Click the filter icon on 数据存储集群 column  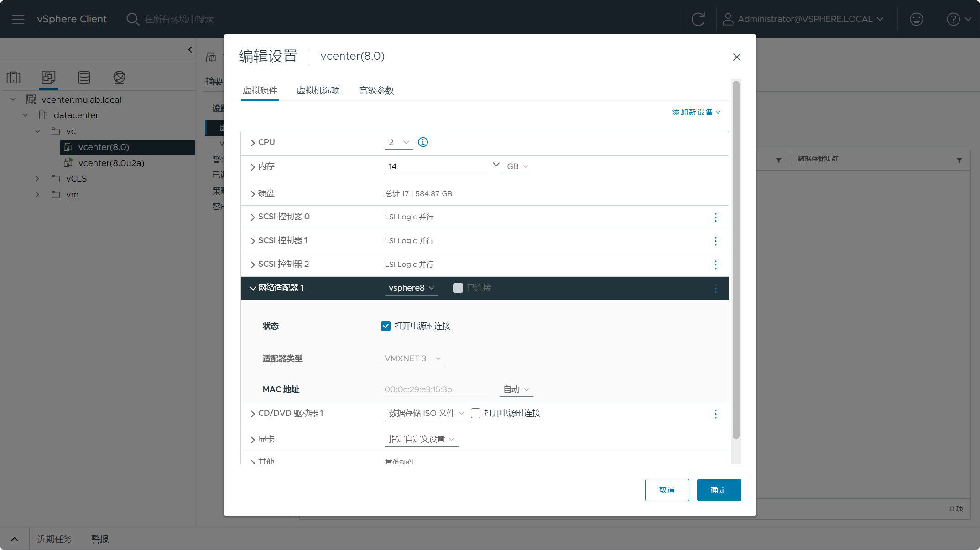click(x=959, y=160)
